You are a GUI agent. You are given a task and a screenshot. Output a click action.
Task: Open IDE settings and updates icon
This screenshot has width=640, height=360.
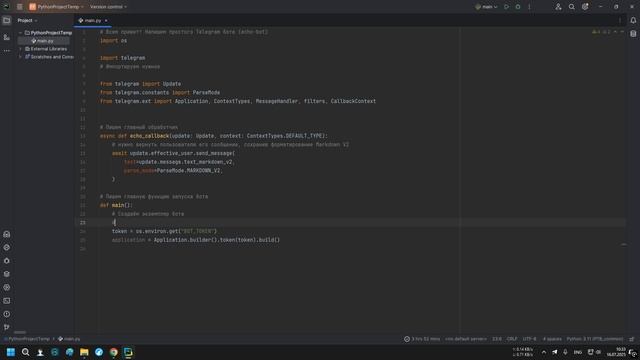(x=585, y=7)
